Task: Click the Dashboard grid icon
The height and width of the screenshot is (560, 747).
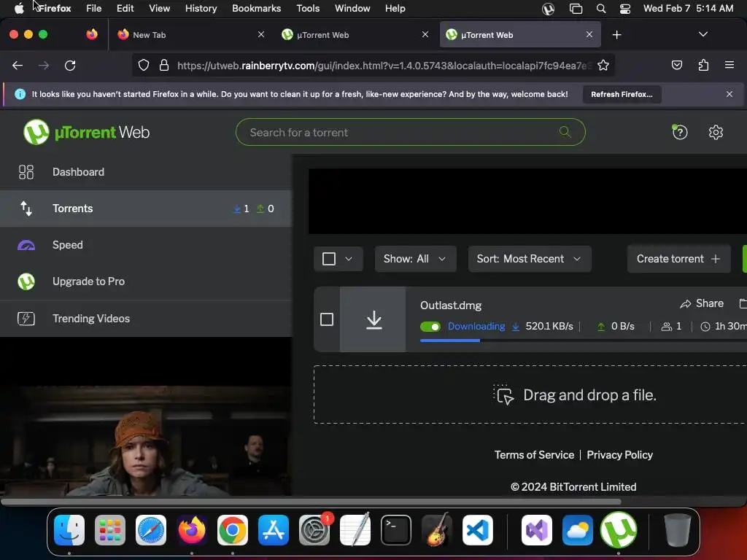Action: point(26,172)
